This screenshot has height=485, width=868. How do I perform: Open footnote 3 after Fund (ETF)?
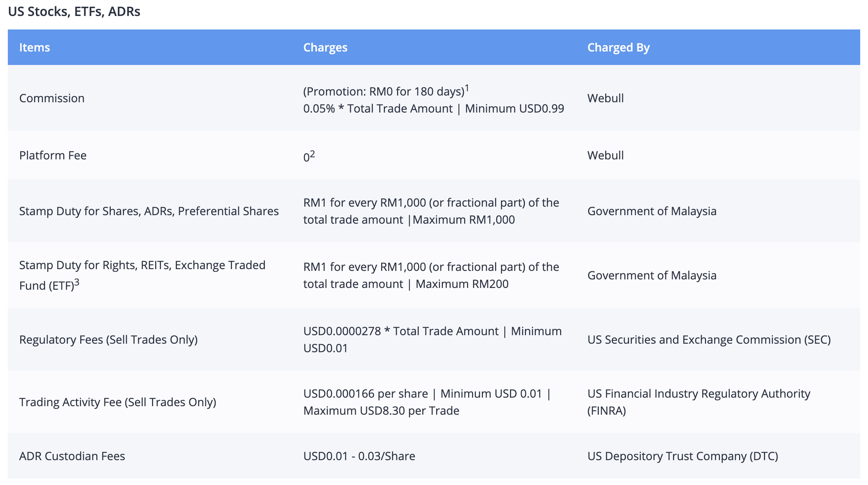(x=77, y=282)
